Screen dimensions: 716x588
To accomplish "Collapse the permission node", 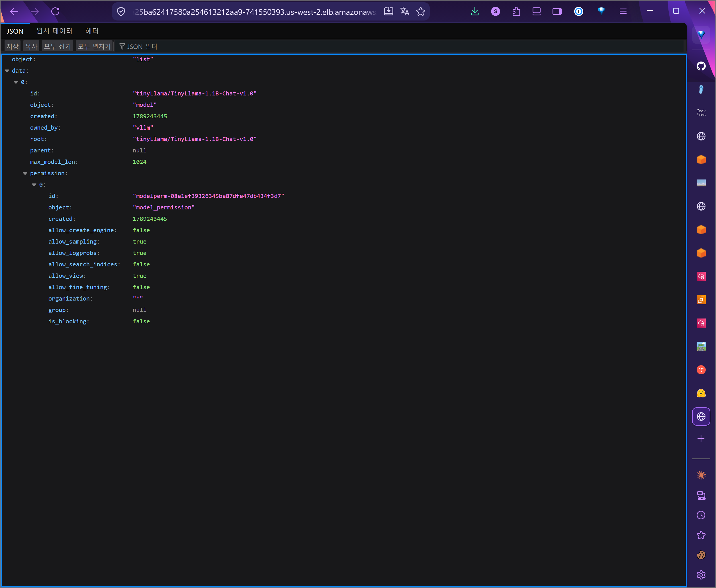I will coord(25,173).
